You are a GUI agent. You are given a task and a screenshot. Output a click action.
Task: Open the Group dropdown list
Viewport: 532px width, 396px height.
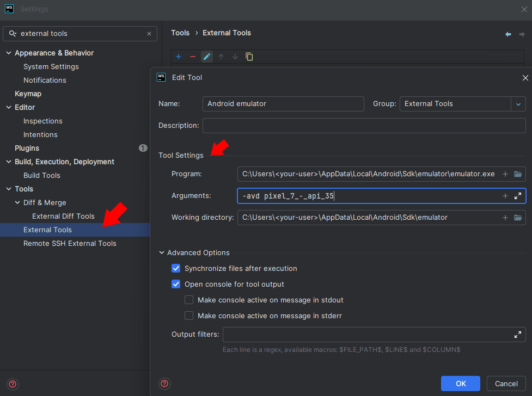[x=518, y=104]
